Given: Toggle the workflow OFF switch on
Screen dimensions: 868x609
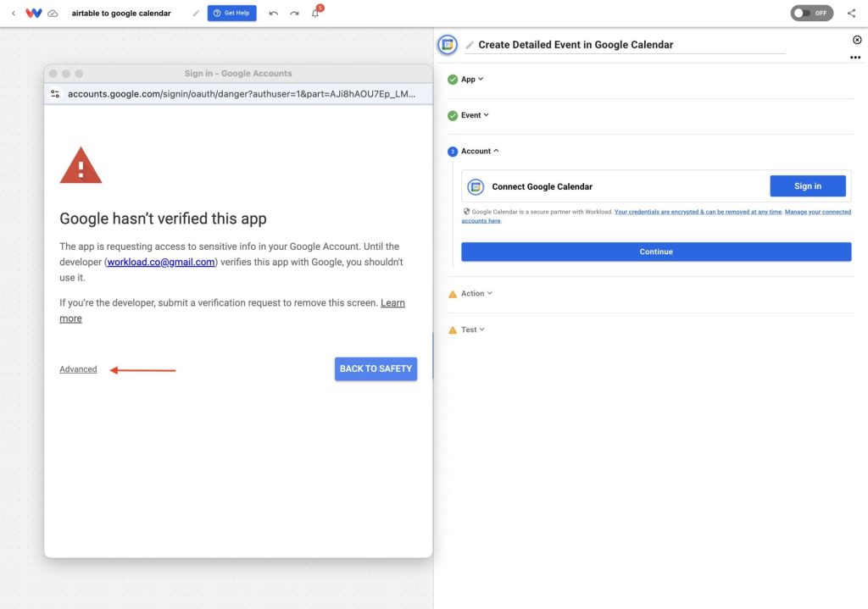Looking at the screenshot, I should pyautogui.click(x=811, y=13).
